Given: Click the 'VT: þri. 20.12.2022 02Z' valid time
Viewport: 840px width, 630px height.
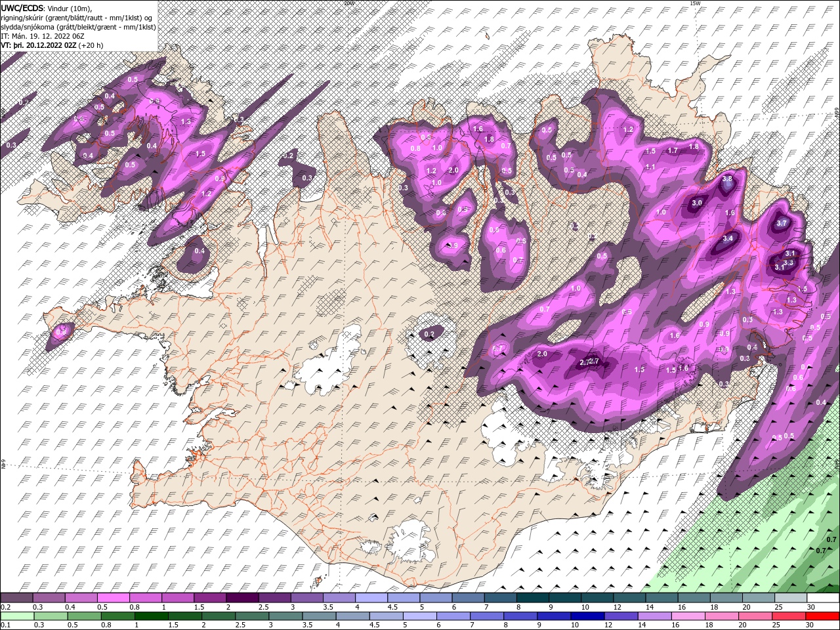Looking at the screenshot, I should pos(38,45).
